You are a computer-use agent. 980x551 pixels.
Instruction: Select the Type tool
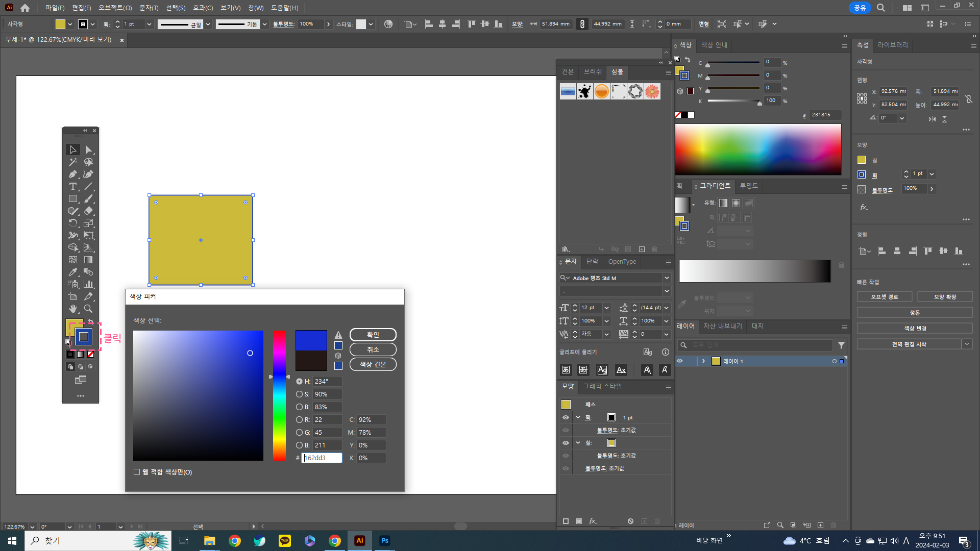pos(73,187)
